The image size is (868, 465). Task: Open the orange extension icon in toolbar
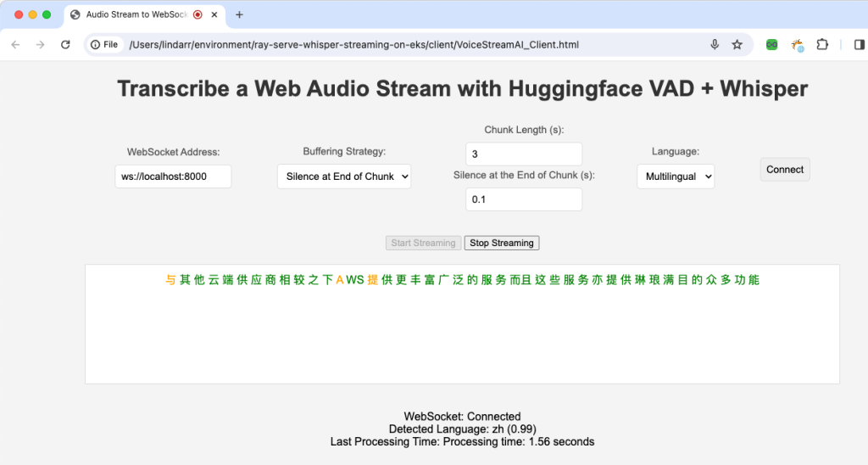(x=797, y=46)
